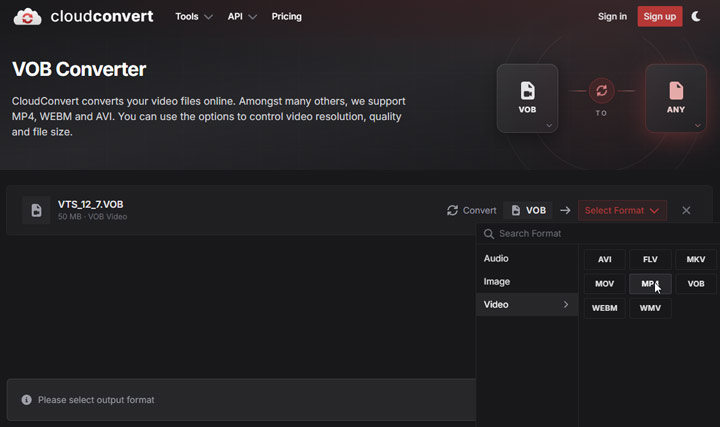Toggle dark mode with the moon icon
The height and width of the screenshot is (427, 720).
click(x=696, y=17)
